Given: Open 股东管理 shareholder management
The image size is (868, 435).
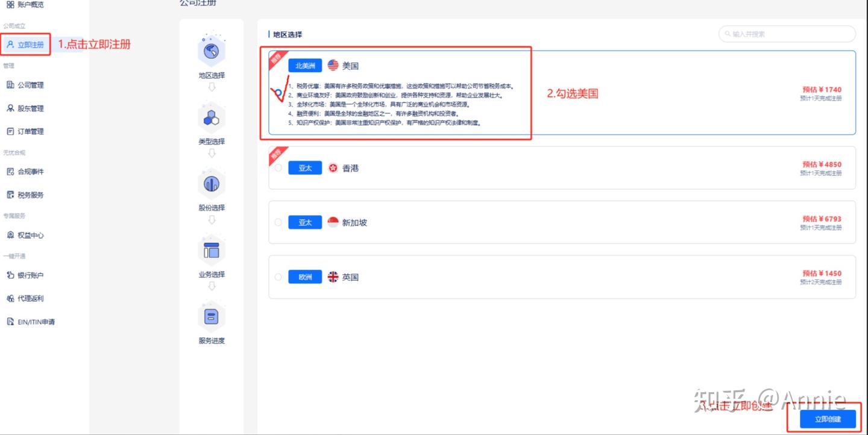Looking at the screenshot, I should pyautogui.click(x=27, y=108).
